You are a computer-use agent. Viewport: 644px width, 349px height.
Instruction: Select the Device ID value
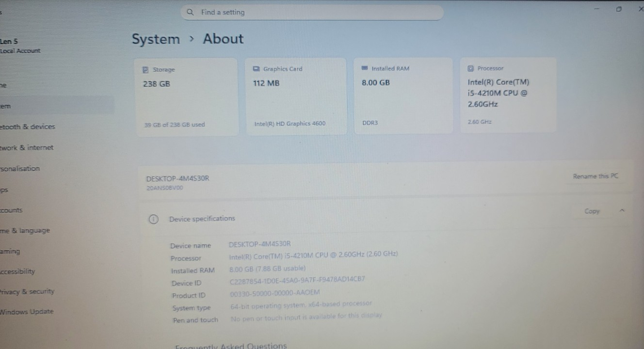click(x=297, y=280)
